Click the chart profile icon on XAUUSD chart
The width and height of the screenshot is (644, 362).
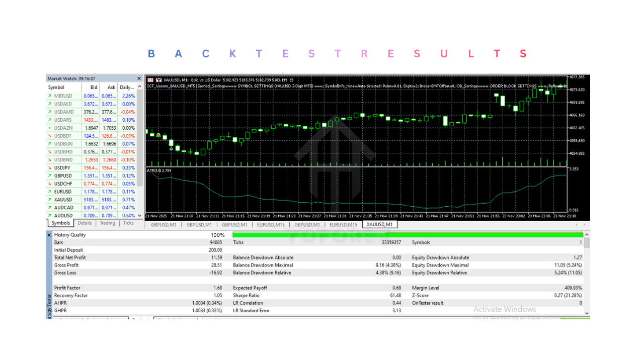149,80
